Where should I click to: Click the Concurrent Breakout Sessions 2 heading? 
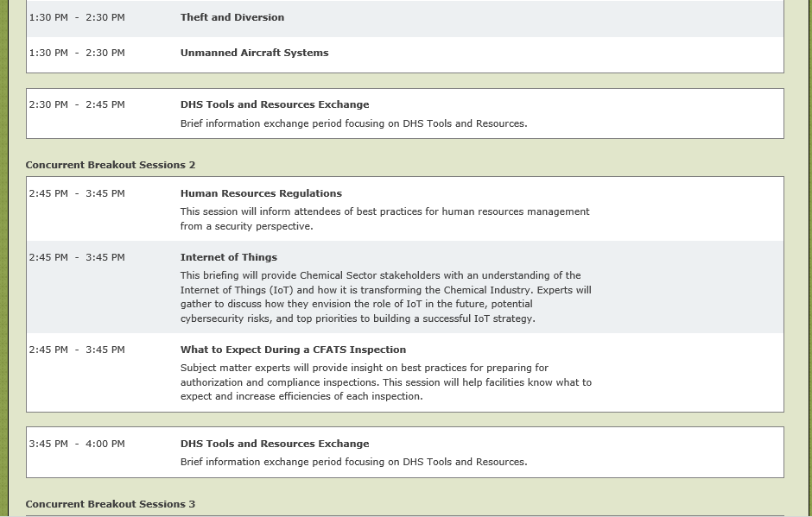tap(111, 165)
